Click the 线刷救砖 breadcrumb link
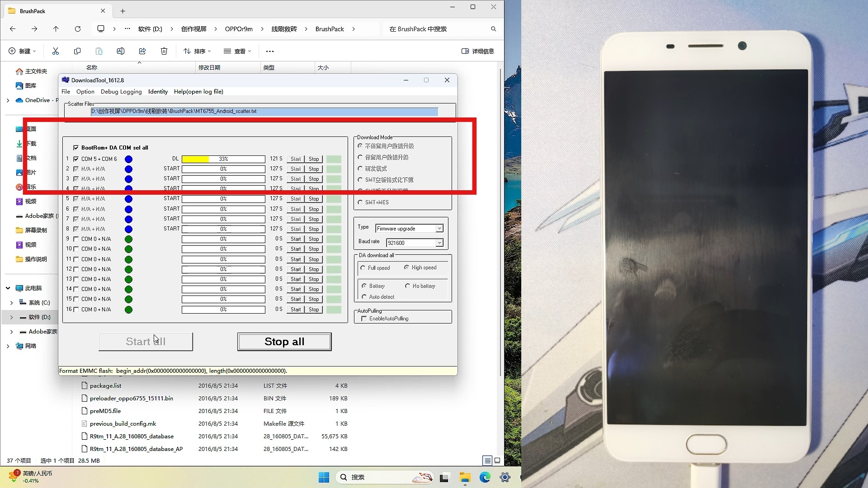The width and height of the screenshot is (868, 488). (284, 29)
